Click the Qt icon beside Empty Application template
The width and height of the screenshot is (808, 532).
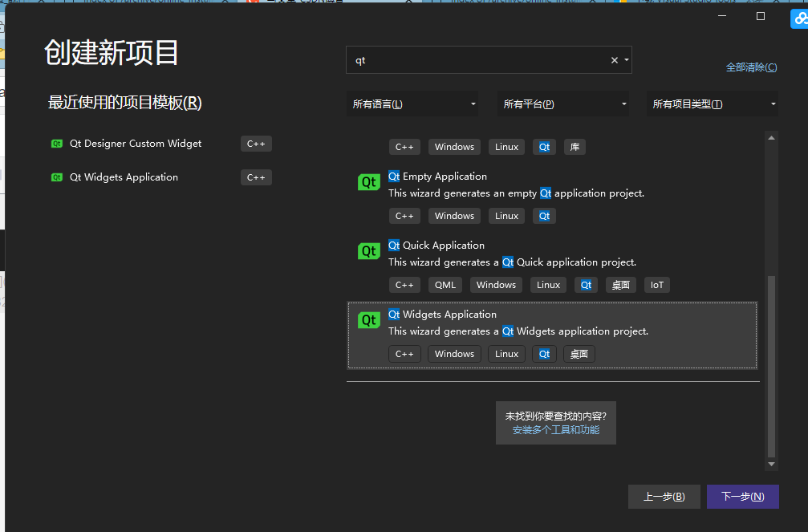[368, 182]
